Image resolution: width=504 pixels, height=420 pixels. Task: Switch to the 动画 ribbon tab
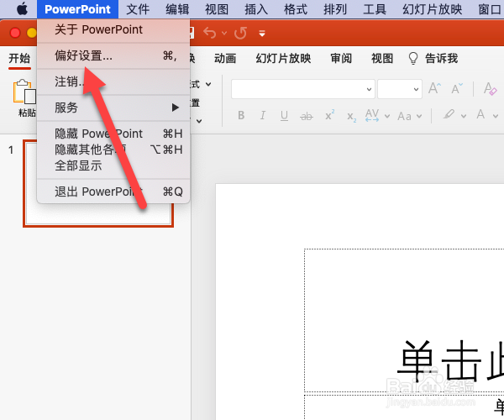[225, 59]
